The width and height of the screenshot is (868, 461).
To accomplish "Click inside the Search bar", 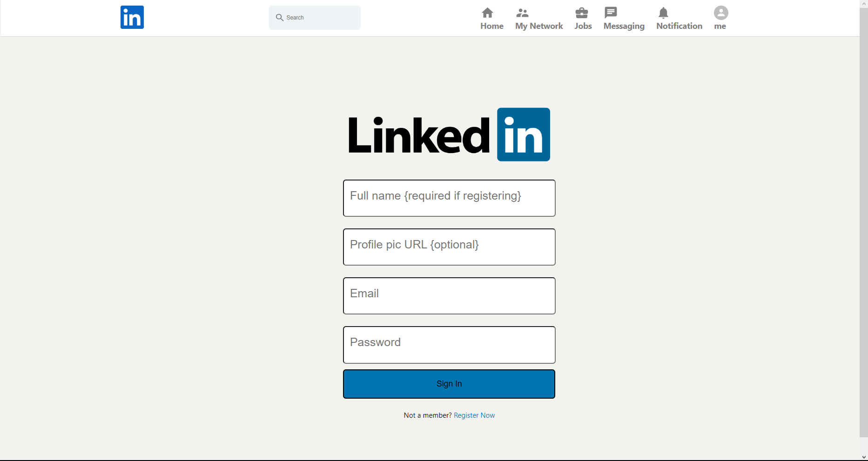I will tap(315, 17).
